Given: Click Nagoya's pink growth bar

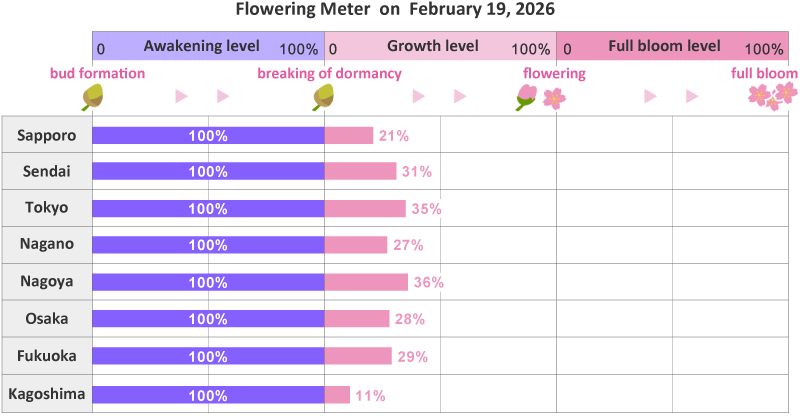Looking at the screenshot, I should [366, 282].
